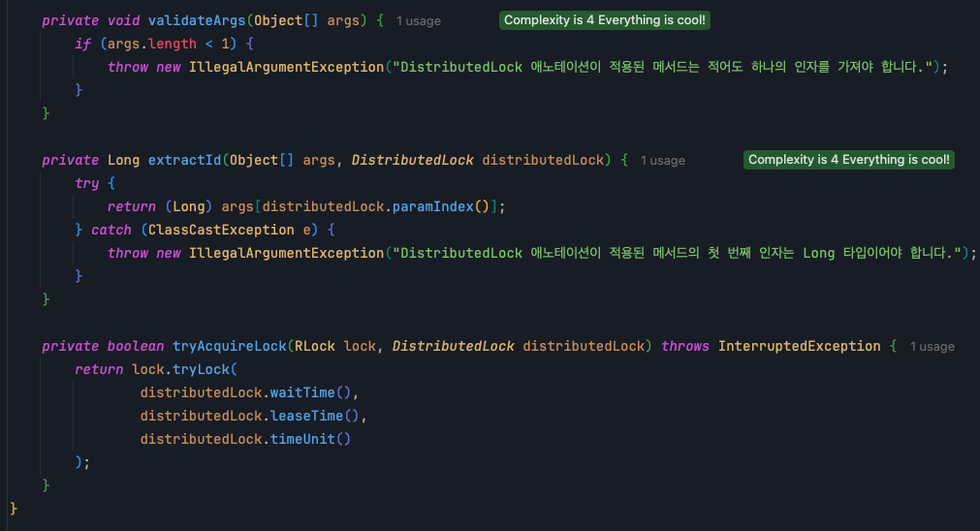
Task: Click the '(Long)' cast in the return statement
Action: (189, 206)
